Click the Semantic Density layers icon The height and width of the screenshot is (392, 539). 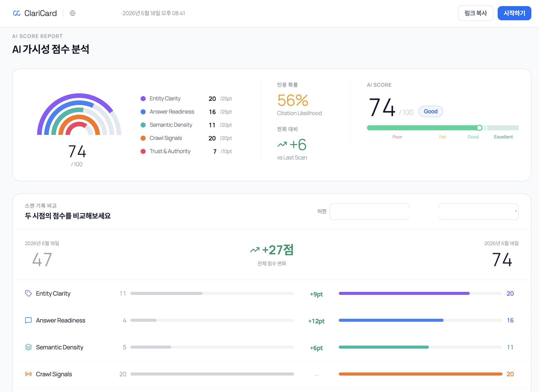click(x=28, y=347)
